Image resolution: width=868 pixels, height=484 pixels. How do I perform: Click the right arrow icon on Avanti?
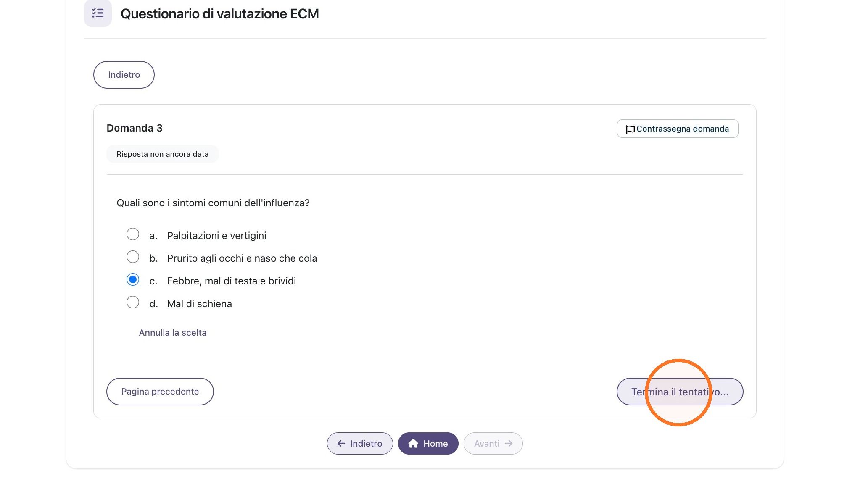tap(509, 444)
